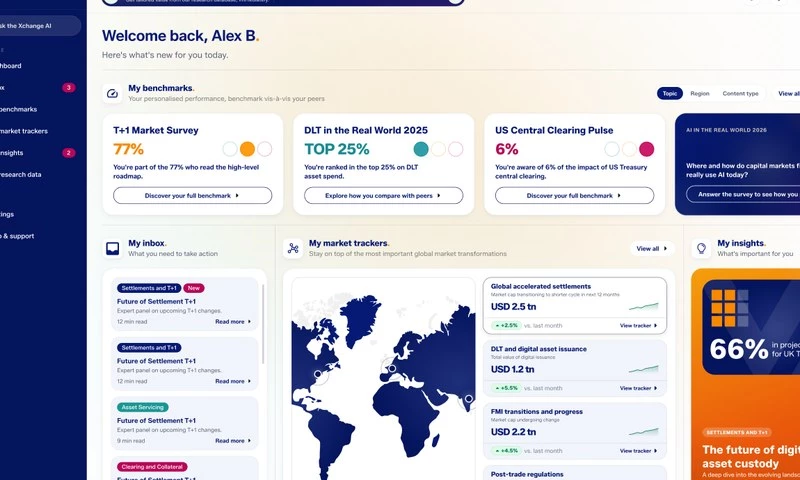Click the USD 2.5 tn value
Viewport: 800px width, 480px height.
tap(513, 307)
